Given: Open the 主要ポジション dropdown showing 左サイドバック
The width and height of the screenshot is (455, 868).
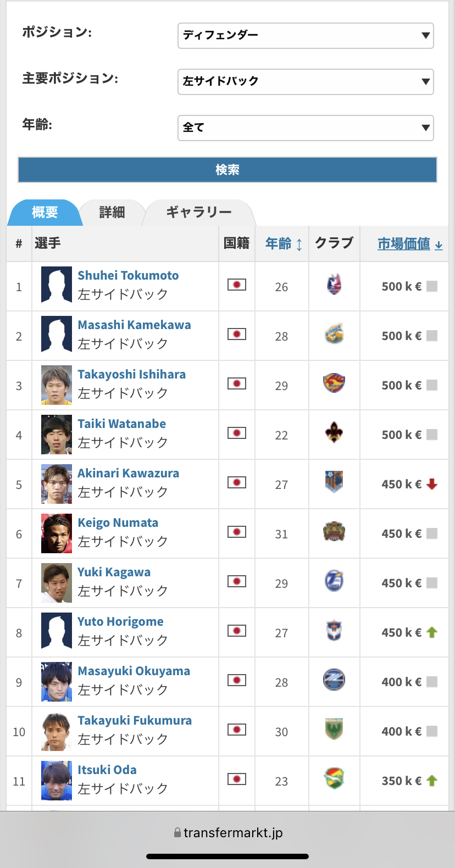Looking at the screenshot, I should coord(306,82).
